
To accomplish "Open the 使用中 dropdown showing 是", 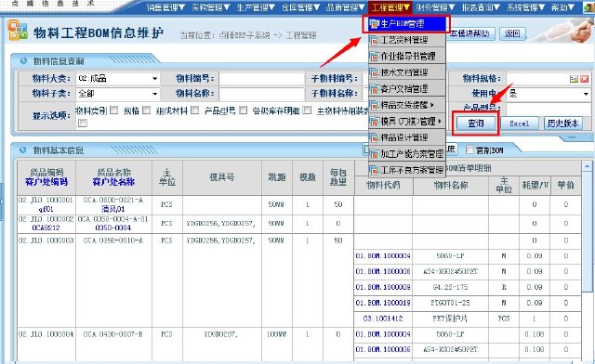I will (549, 93).
